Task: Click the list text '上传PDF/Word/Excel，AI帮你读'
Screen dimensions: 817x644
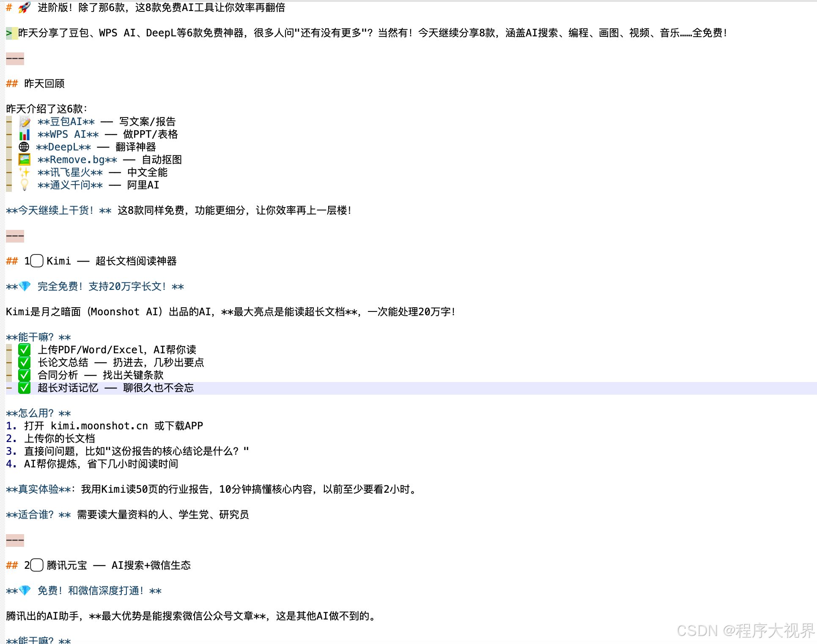Action: [117, 350]
